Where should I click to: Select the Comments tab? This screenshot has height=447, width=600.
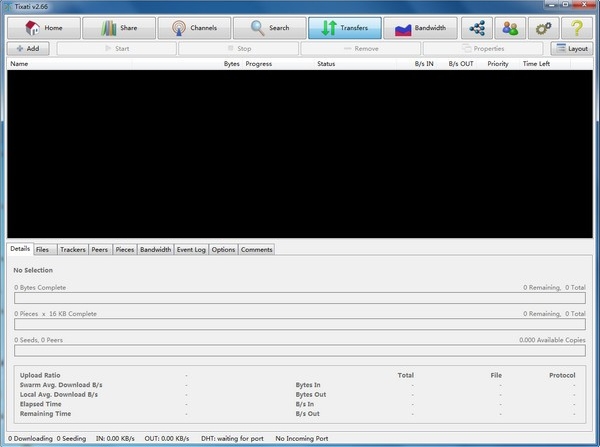click(x=256, y=249)
